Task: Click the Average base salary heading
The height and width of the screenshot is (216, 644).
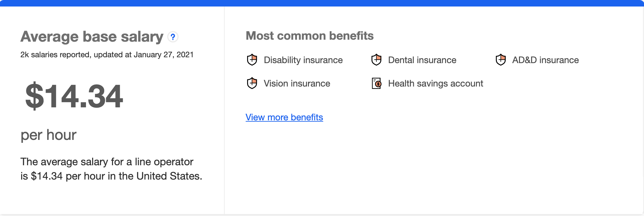Action: [x=92, y=37]
